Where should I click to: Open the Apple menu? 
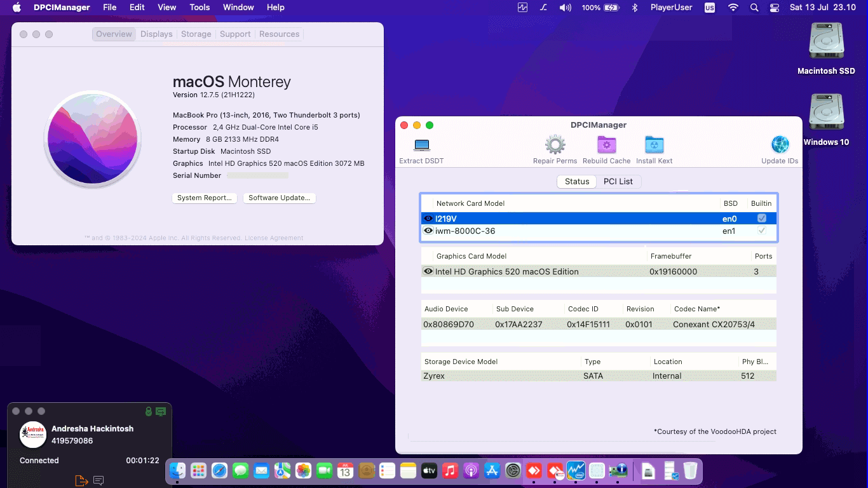coord(17,8)
